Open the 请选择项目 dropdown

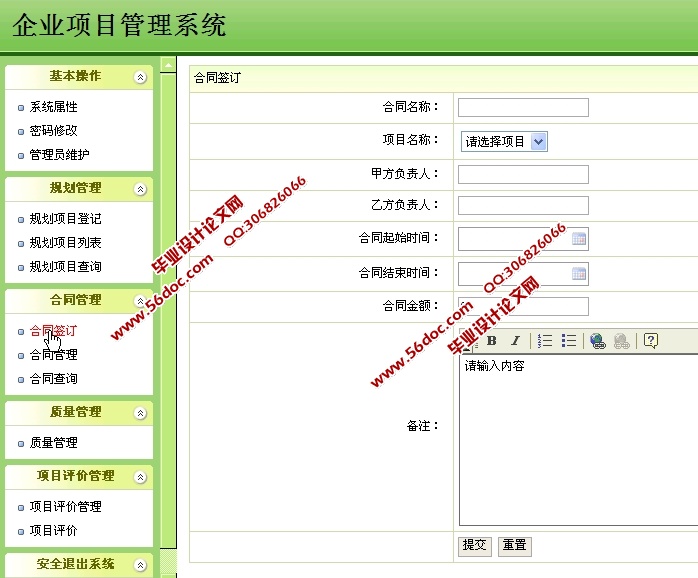(x=504, y=142)
